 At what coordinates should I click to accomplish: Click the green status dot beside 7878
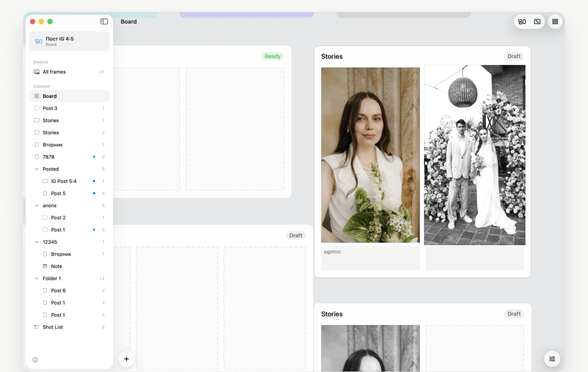[x=94, y=157]
